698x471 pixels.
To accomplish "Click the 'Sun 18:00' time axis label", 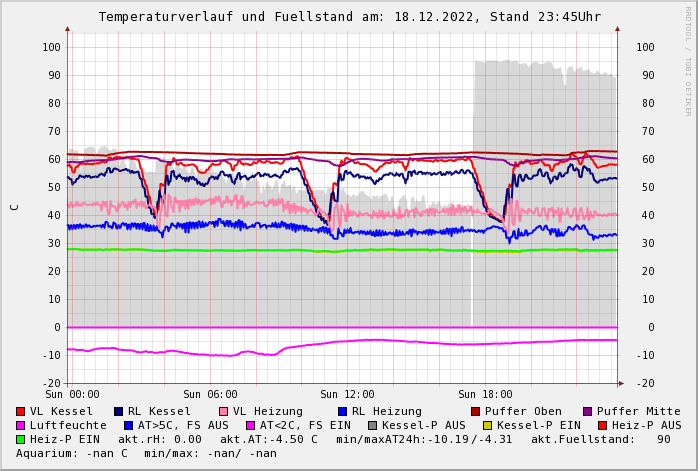I will tap(485, 394).
